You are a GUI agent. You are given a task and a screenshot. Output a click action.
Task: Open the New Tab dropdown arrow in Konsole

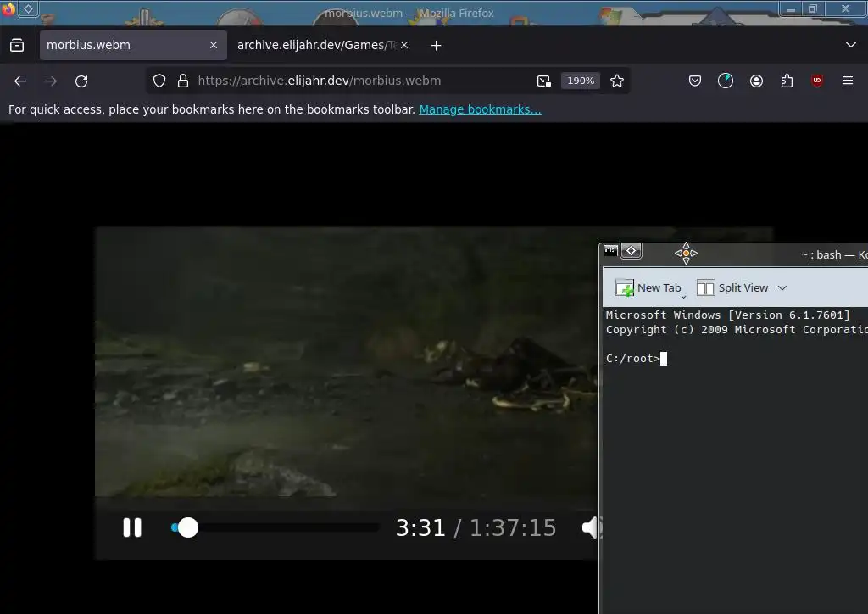point(684,298)
